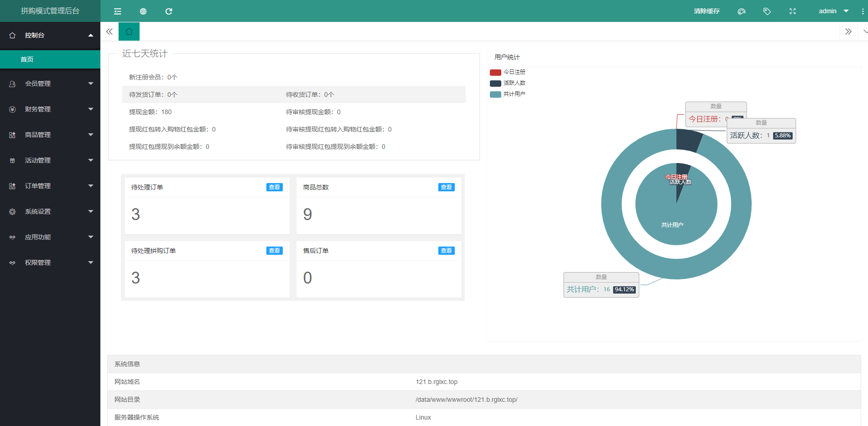Enter fullscreen mode via the expand icon
868x426 pixels.
pos(793,11)
